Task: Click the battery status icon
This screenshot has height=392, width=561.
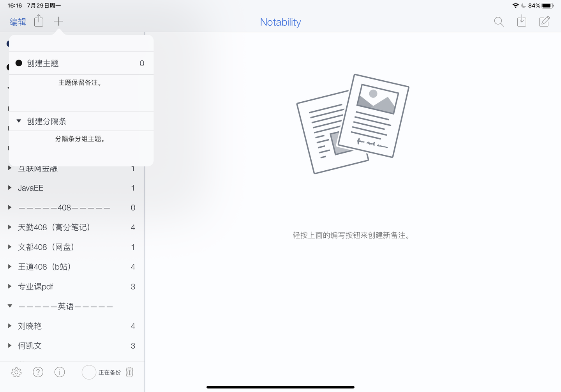Action: pos(547,5)
